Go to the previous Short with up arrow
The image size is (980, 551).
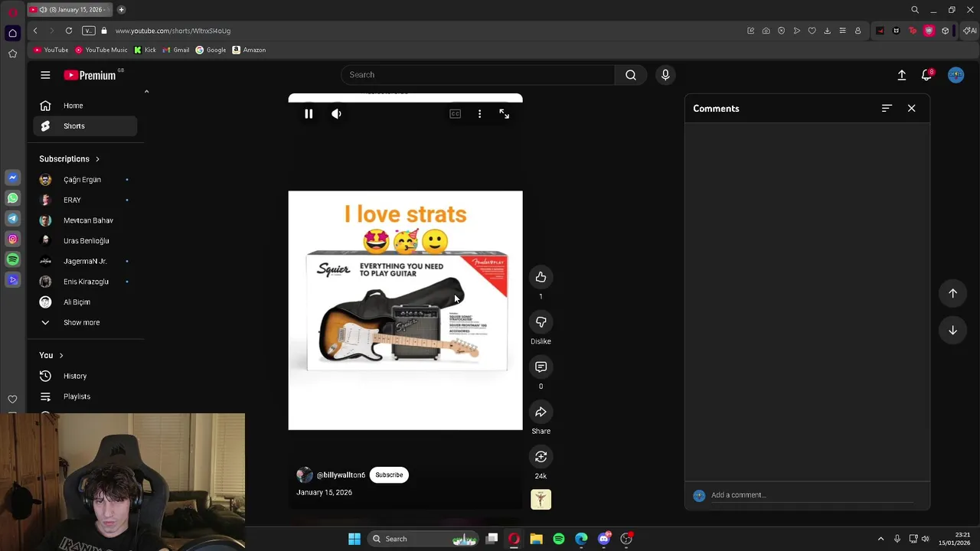coord(952,293)
